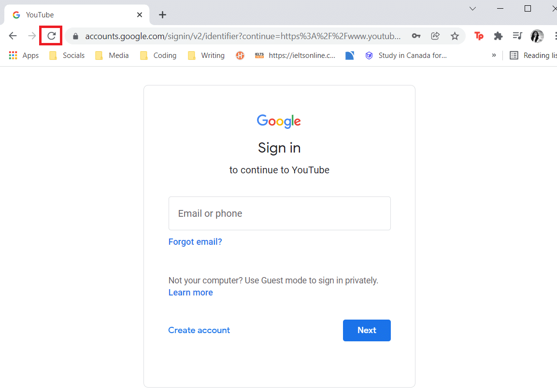
Task: Open the Coding bookmark folder
Action: [x=158, y=56]
